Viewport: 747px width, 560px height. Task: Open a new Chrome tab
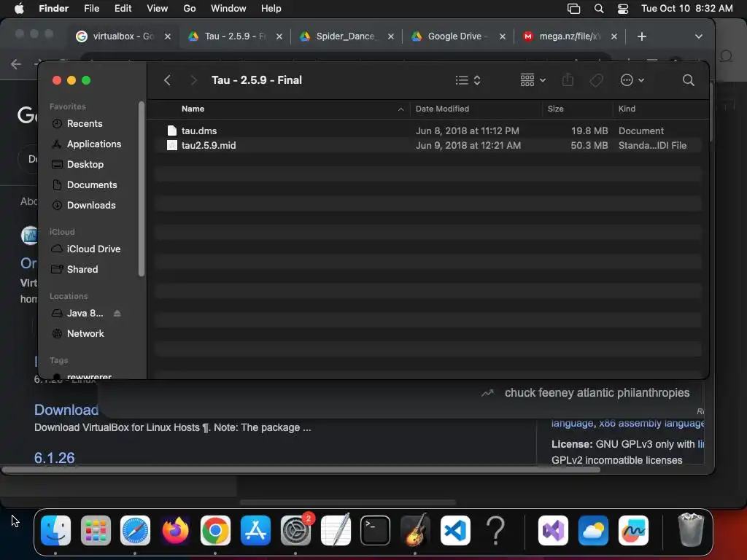[x=642, y=36]
